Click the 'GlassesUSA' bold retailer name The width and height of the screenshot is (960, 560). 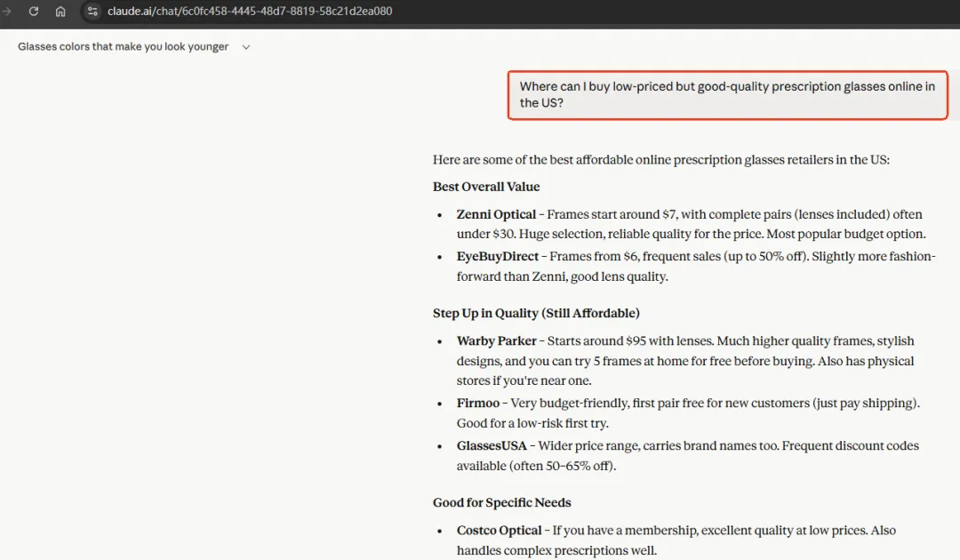492,445
